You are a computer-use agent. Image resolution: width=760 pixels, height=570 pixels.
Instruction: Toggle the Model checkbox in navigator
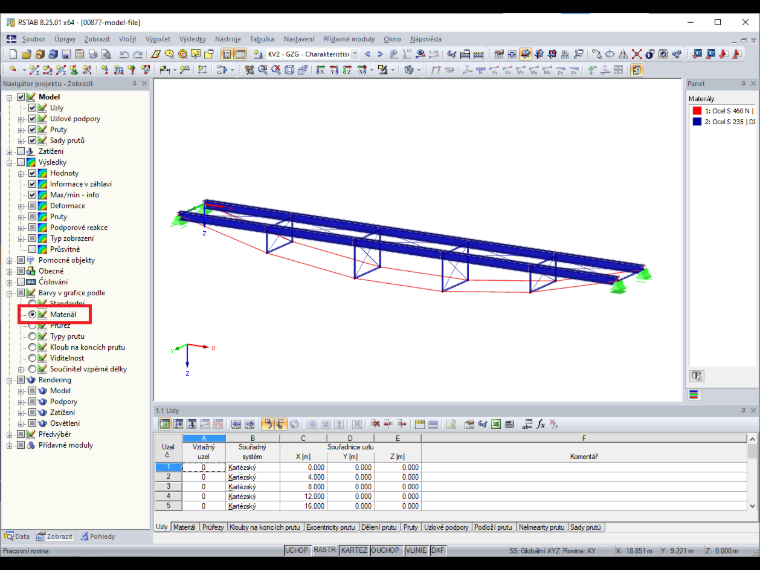coord(21,97)
